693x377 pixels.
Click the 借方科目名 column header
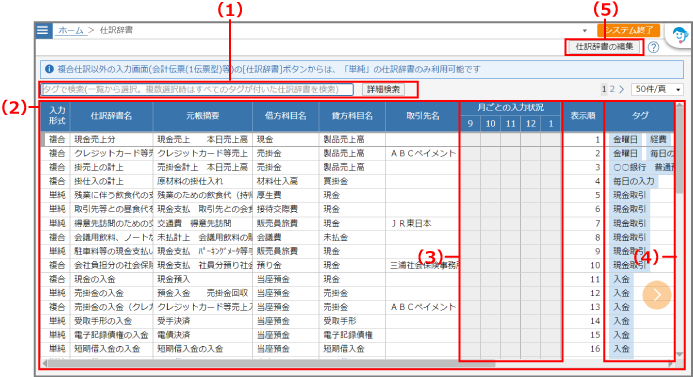[286, 116]
